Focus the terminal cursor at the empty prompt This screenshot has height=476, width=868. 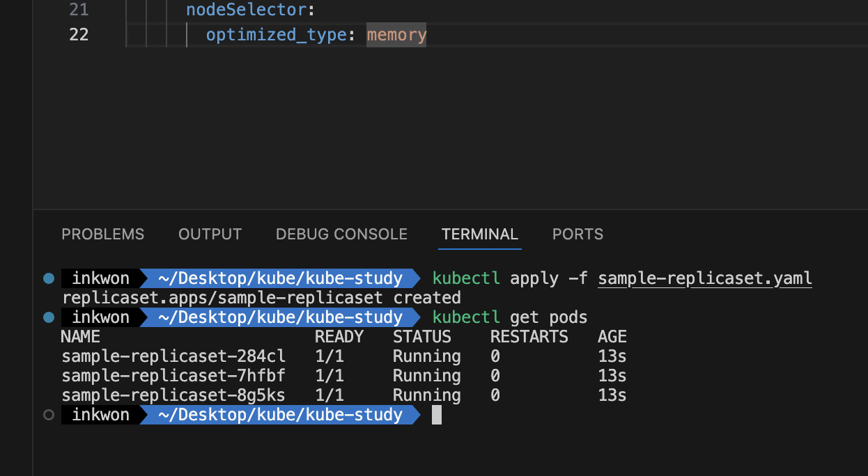437,415
